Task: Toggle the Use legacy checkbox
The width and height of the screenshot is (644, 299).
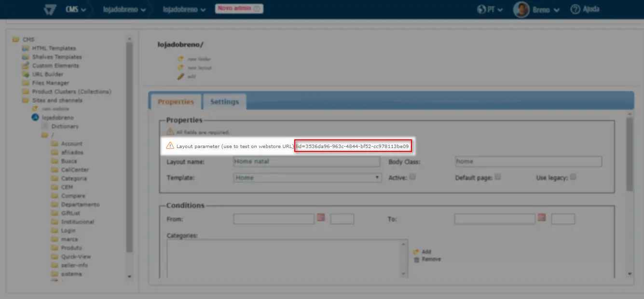Action: pos(573,177)
